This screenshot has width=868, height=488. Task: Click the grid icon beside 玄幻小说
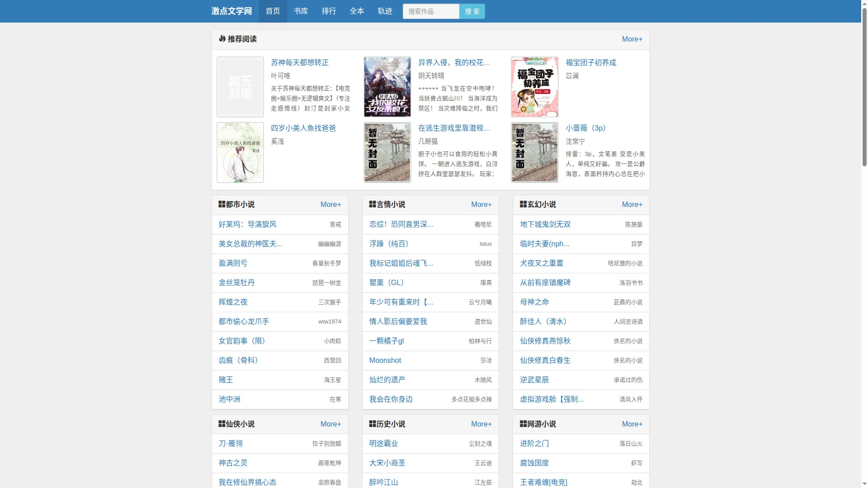523,204
